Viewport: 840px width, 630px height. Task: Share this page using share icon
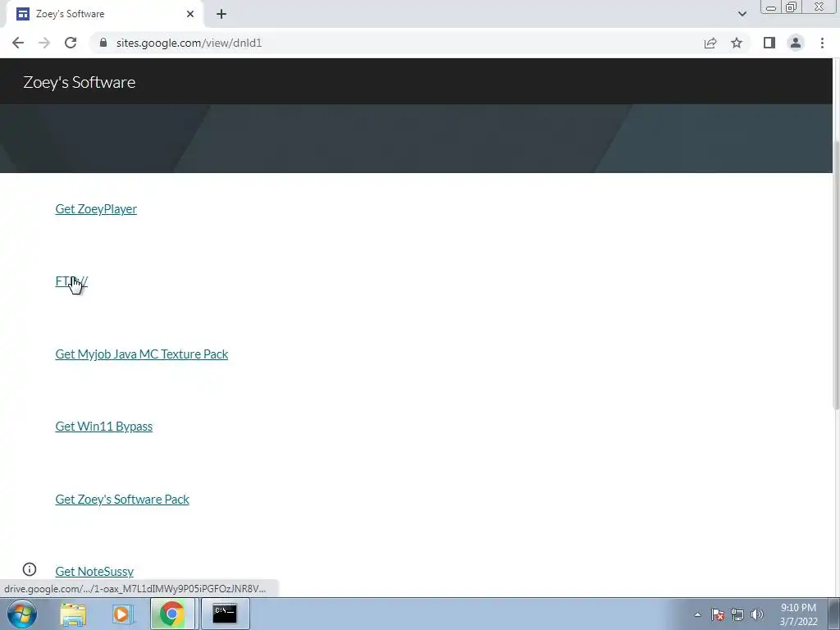710,43
